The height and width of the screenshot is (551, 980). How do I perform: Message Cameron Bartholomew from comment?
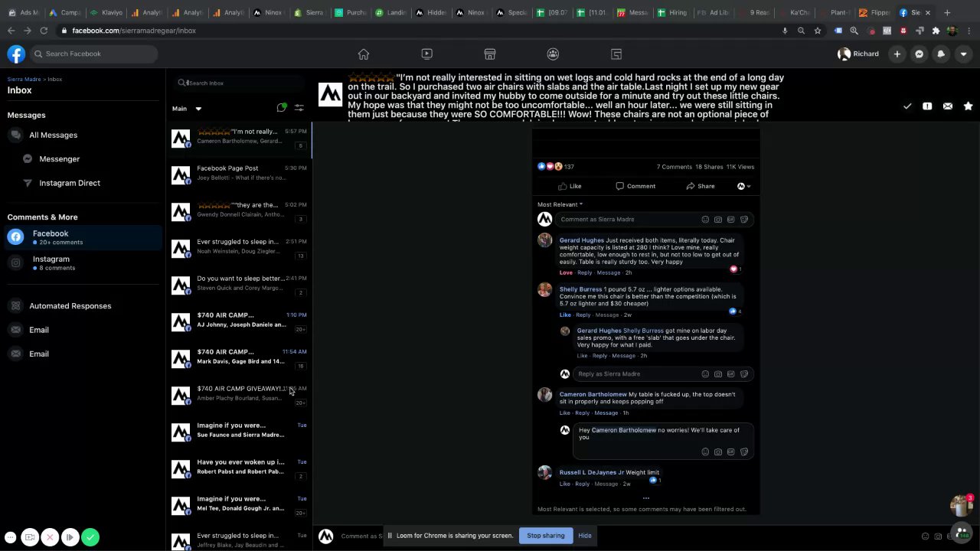[x=606, y=412]
